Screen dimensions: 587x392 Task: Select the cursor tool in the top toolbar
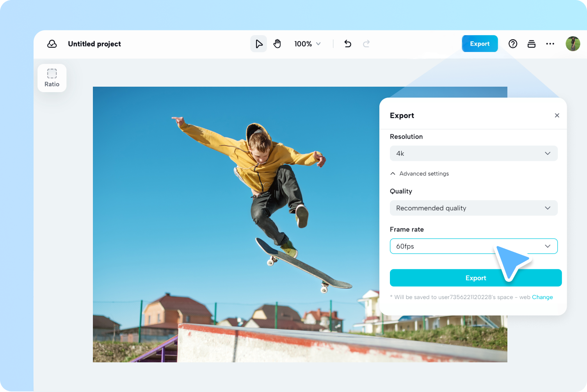pyautogui.click(x=258, y=43)
